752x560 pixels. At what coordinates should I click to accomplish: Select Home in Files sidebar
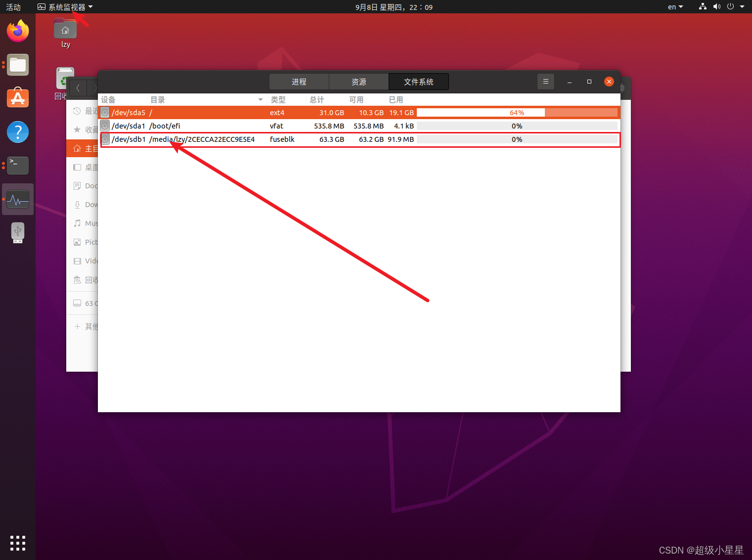[x=83, y=149]
